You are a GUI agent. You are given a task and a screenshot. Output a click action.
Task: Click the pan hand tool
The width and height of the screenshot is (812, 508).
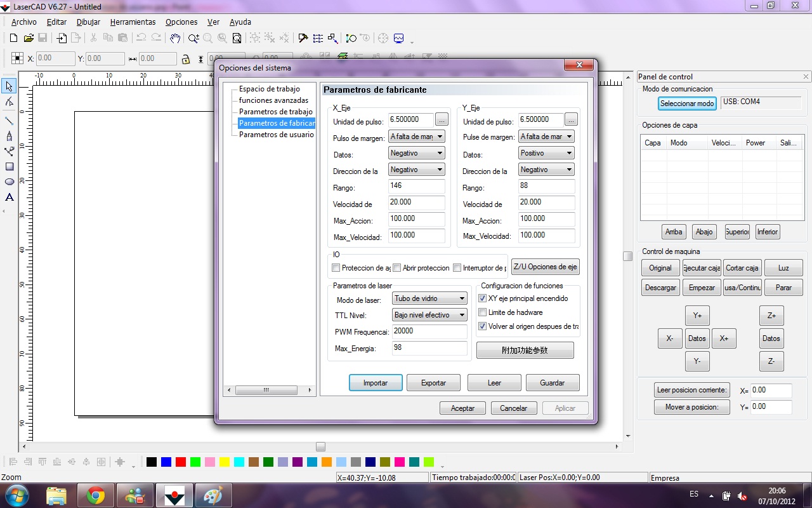pyautogui.click(x=175, y=38)
